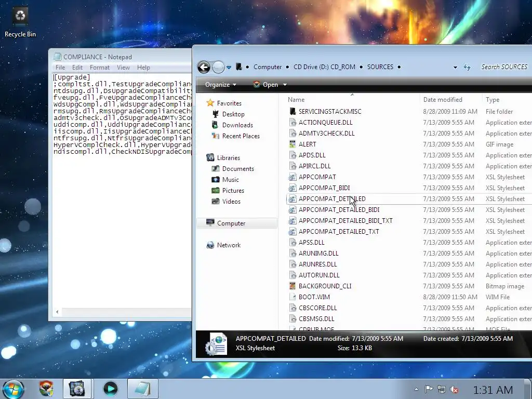532x399 pixels.
Task: Click the refresh icon in address bar
Action: (467, 68)
